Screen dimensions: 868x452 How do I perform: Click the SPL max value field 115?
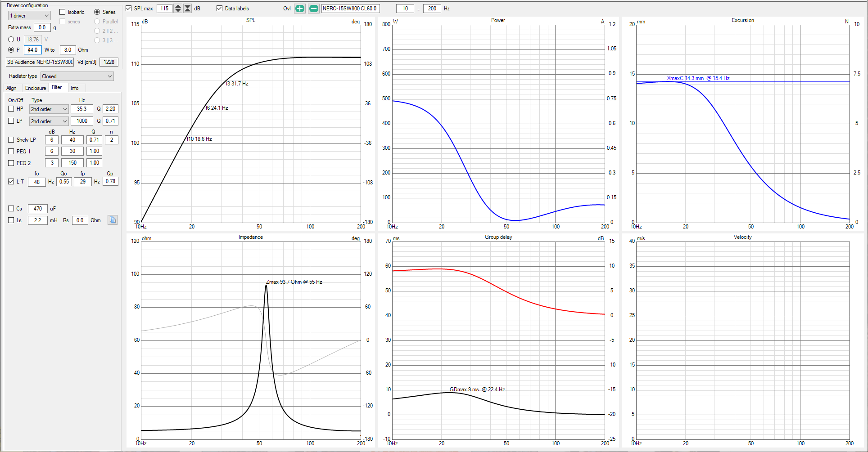coord(165,9)
